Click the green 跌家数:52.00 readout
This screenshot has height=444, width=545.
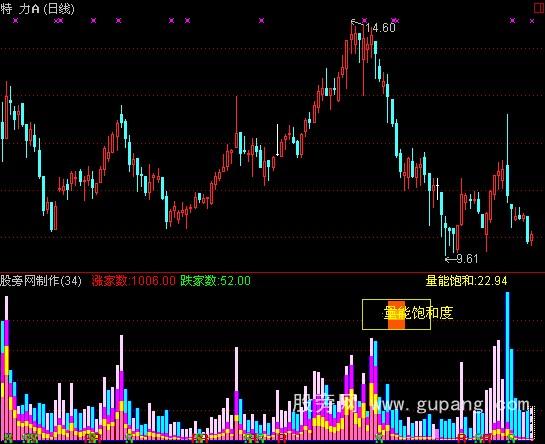215,281
